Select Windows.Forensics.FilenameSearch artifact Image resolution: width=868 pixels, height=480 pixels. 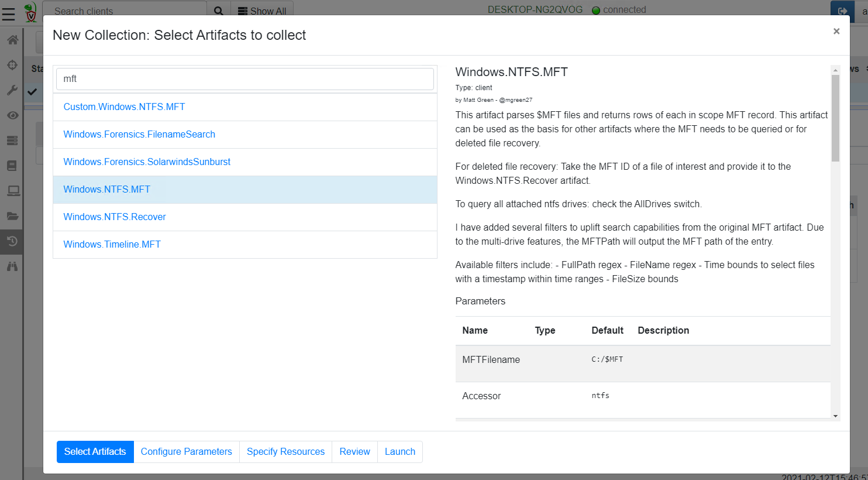click(139, 135)
